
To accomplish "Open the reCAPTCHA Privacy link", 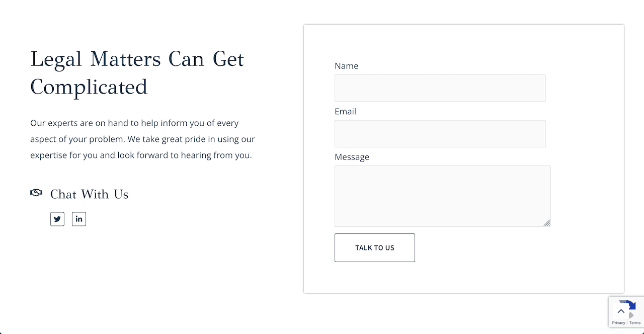I will coord(618,323).
